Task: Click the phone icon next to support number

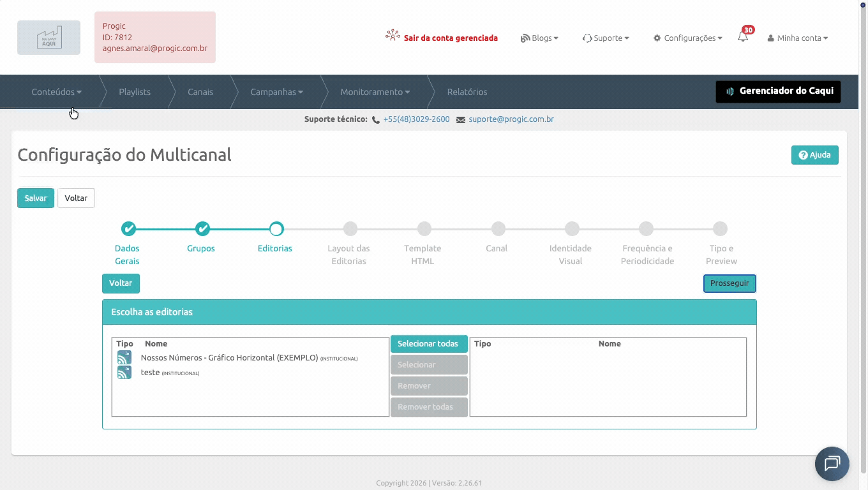Action: click(376, 119)
